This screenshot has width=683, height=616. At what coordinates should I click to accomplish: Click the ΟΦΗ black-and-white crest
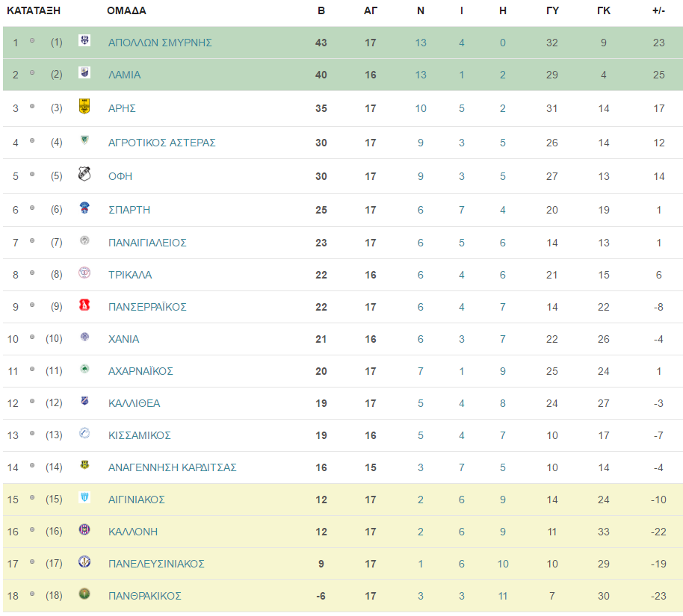coord(84,174)
